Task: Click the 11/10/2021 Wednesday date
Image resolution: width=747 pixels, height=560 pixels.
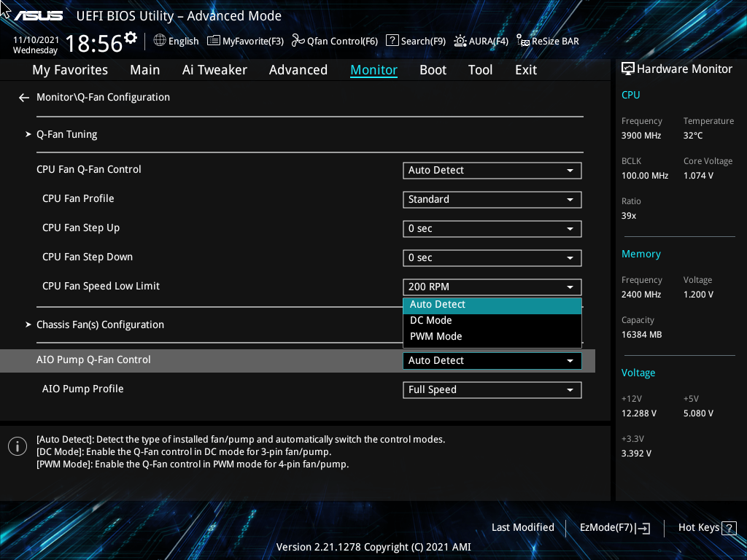Action: coord(36,45)
